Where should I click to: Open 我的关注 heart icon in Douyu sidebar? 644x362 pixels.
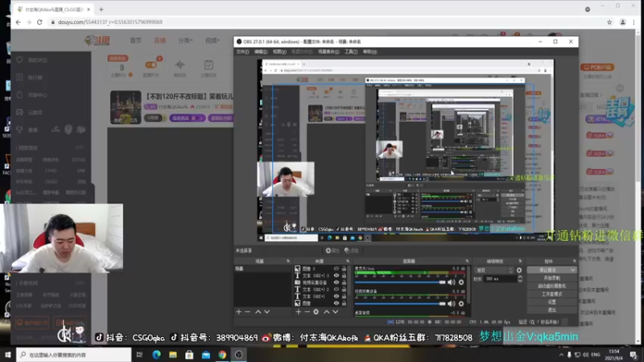pyautogui.click(x=19, y=60)
